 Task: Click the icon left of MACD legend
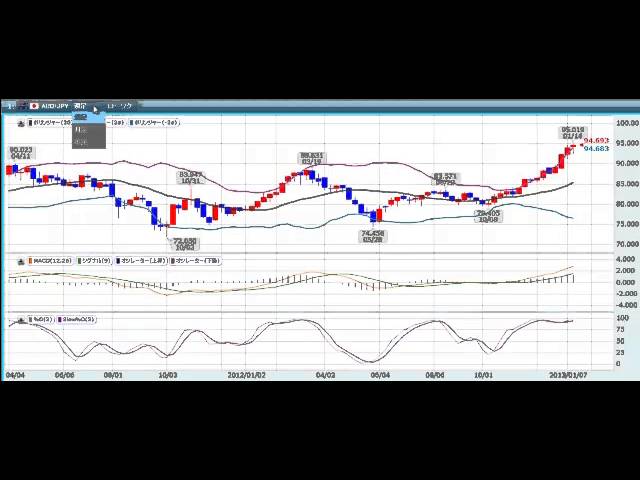[20, 261]
